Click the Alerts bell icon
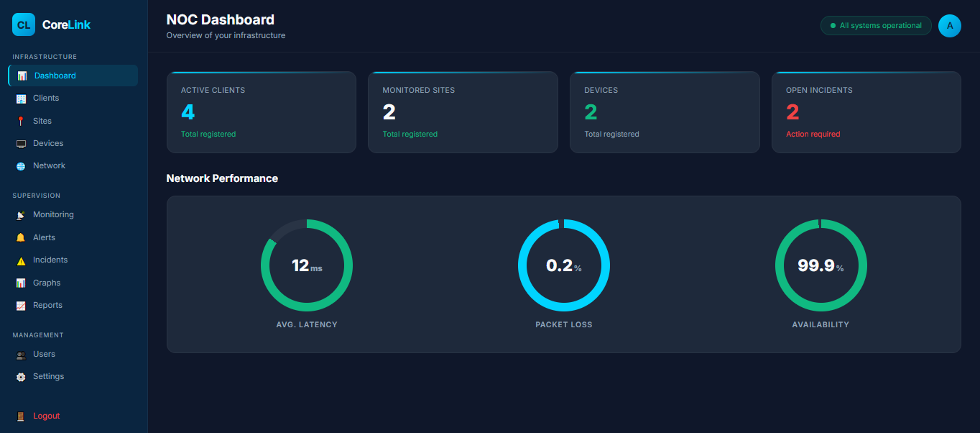The width and height of the screenshot is (980, 433). pos(21,237)
